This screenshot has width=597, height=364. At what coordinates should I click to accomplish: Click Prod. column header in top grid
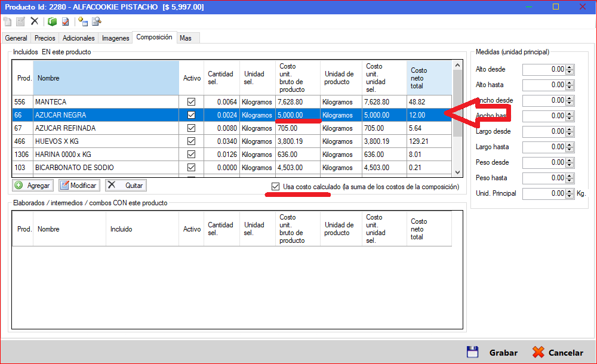23,78
